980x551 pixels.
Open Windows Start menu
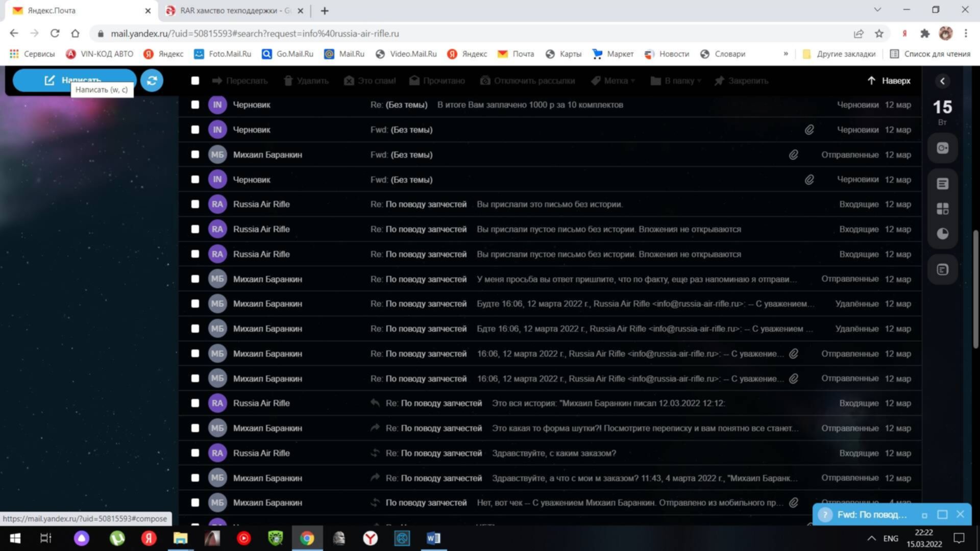click(15, 538)
